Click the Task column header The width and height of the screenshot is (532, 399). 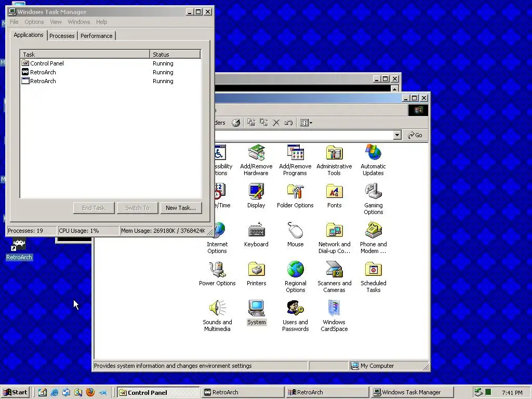85,54
